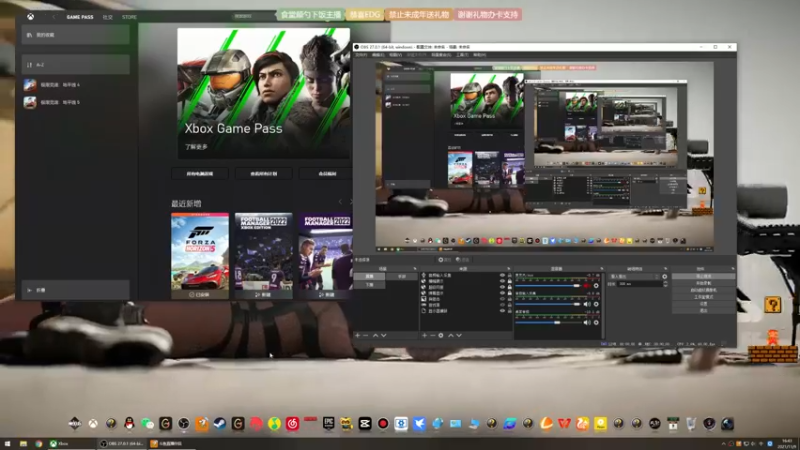Open the STORE tab in the Xbox app

pyautogui.click(x=129, y=17)
